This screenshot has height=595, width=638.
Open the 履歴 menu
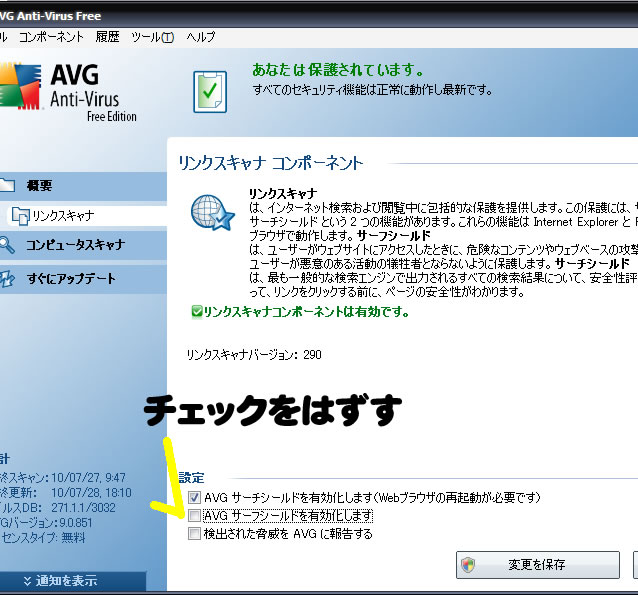[x=107, y=37]
